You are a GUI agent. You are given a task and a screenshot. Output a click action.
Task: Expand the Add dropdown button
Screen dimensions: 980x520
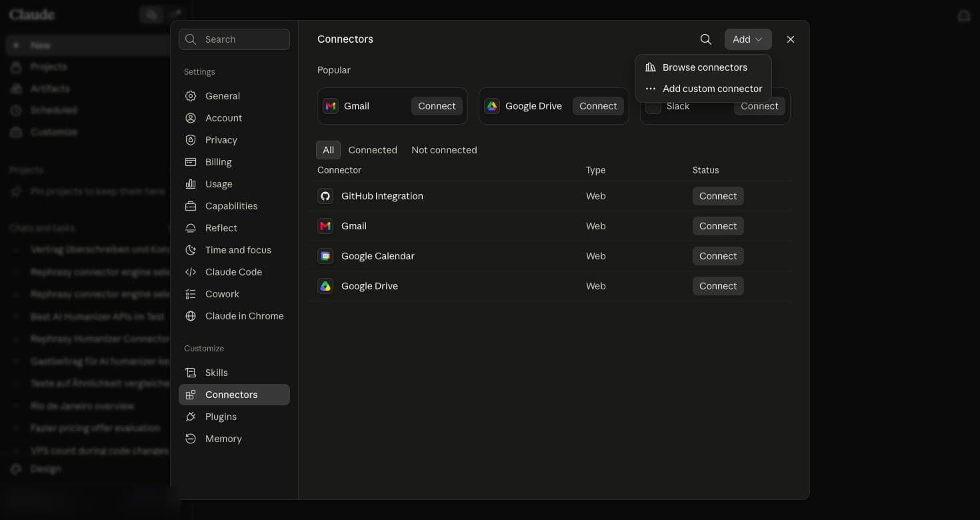click(748, 39)
